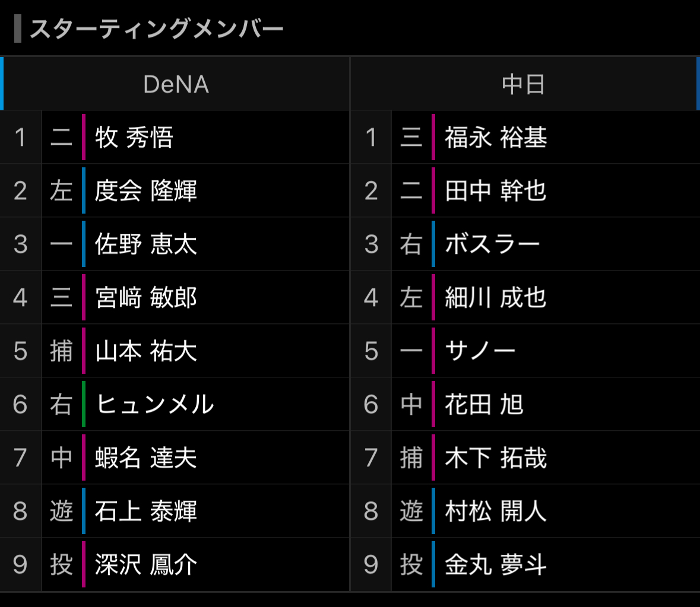Select 村松 開人 in batting order

pyautogui.click(x=496, y=511)
